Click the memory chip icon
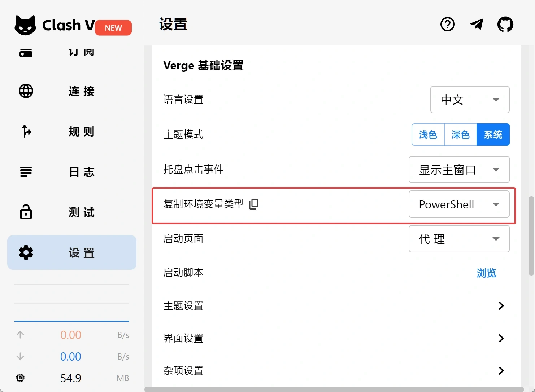Viewport: 535px width, 392px height. [20, 378]
